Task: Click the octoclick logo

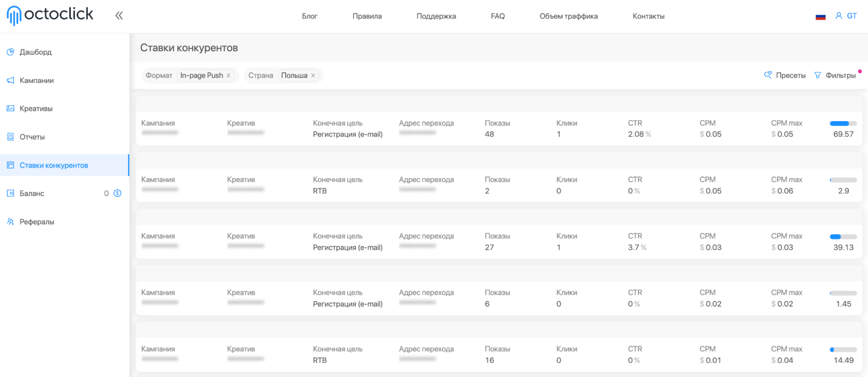Action: click(x=50, y=15)
